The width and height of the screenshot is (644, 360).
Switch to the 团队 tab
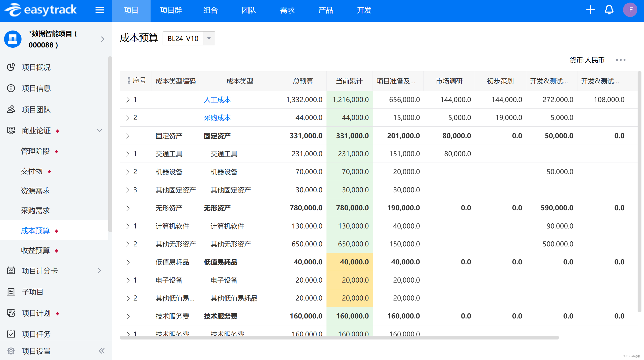point(249,10)
